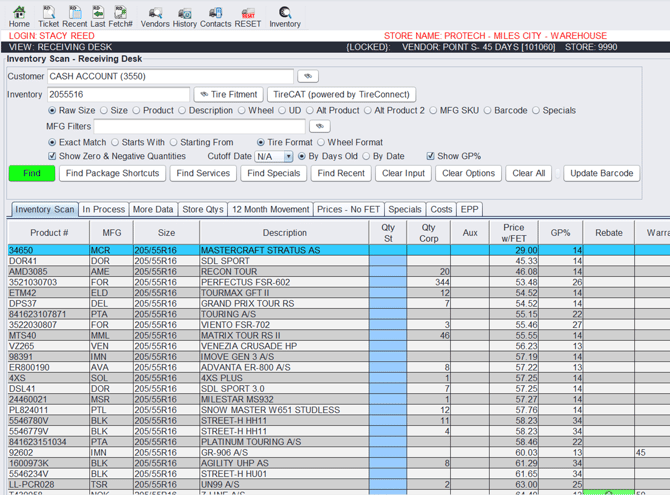This screenshot has width=670, height=495.
Task: Click the Fetch# toolbar icon
Action: tap(121, 14)
